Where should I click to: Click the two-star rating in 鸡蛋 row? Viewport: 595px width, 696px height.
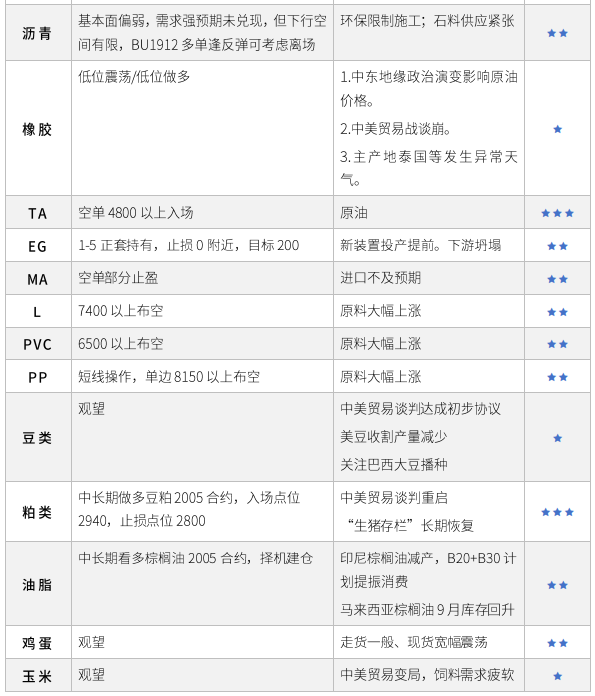[557, 643]
